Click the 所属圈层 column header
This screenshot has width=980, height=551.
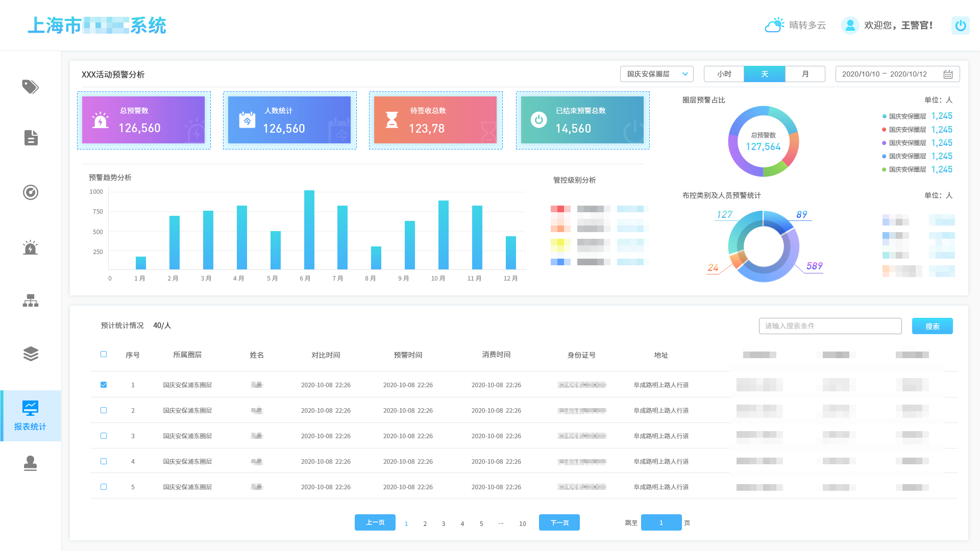click(187, 355)
